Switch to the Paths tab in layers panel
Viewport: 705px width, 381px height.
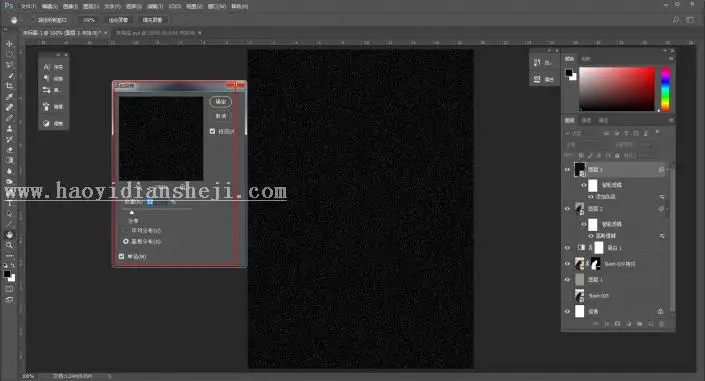pyautogui.click(x=603, y=120)
